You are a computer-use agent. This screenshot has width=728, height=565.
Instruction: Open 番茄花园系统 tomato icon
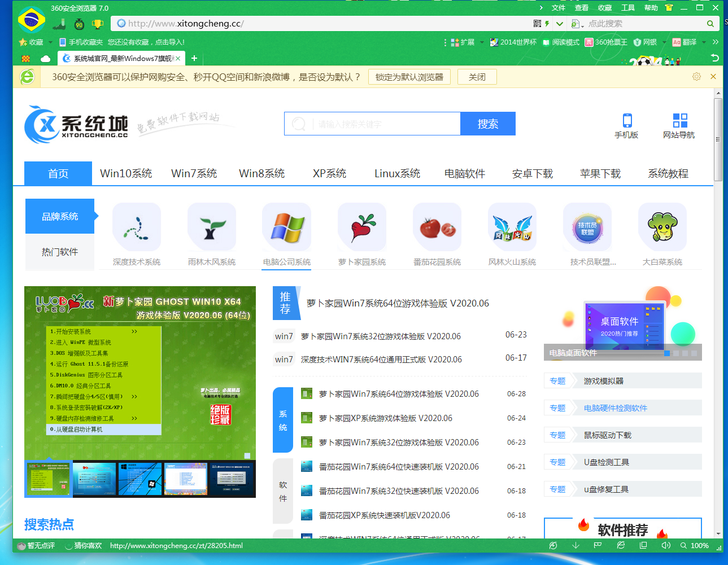(437, 227)
